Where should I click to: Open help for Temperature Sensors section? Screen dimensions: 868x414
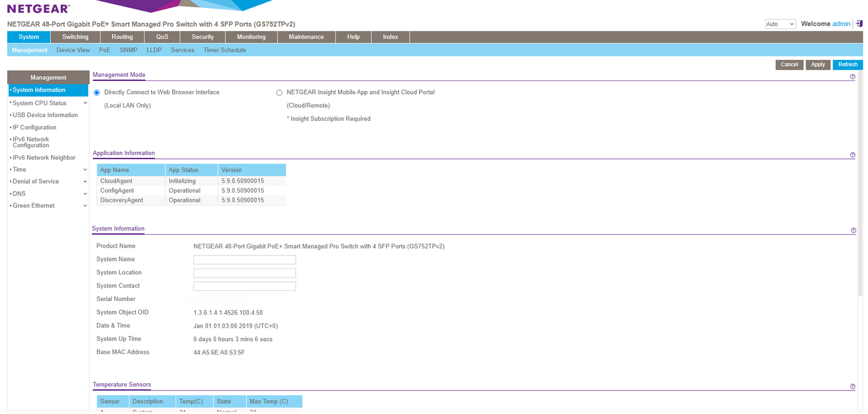click(853, 387)
